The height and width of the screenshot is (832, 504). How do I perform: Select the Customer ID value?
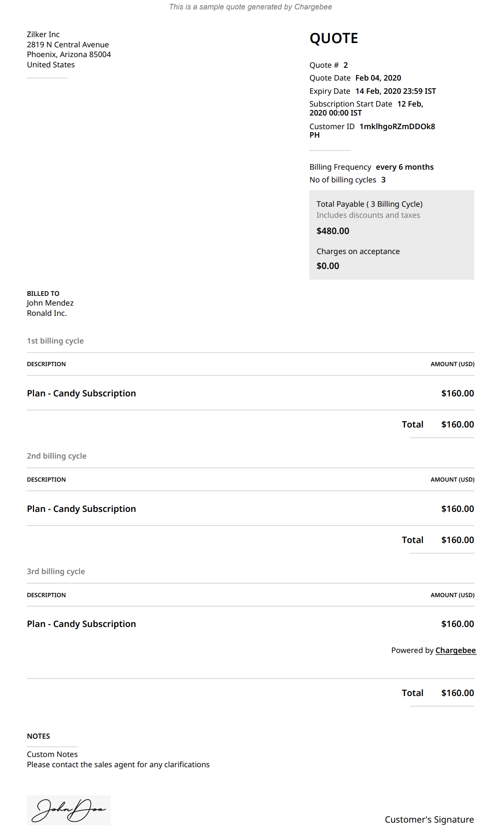click(397, 127)
